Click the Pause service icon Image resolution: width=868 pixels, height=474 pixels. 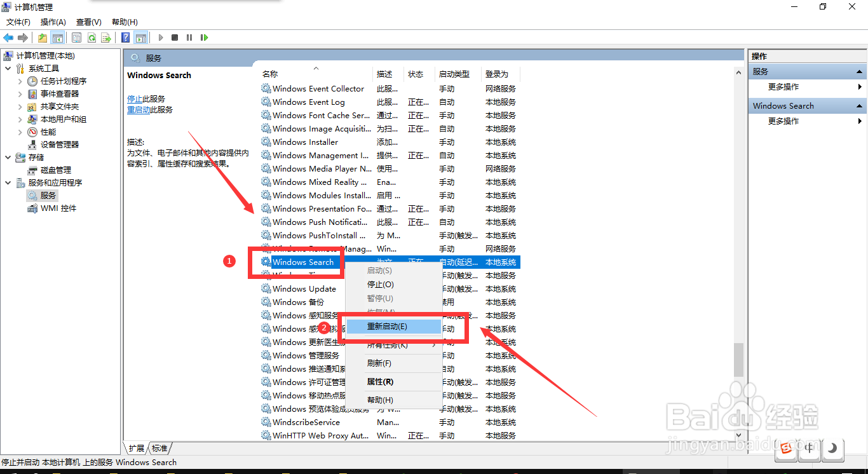[189, 37]
